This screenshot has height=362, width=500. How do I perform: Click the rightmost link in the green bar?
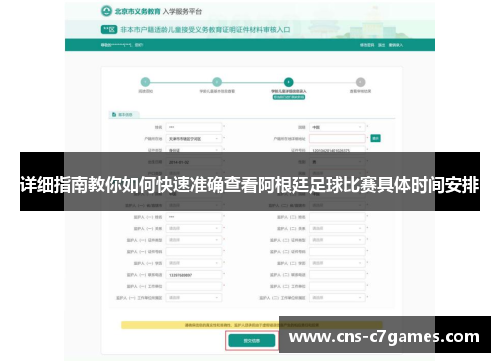(x=396, y=45)
